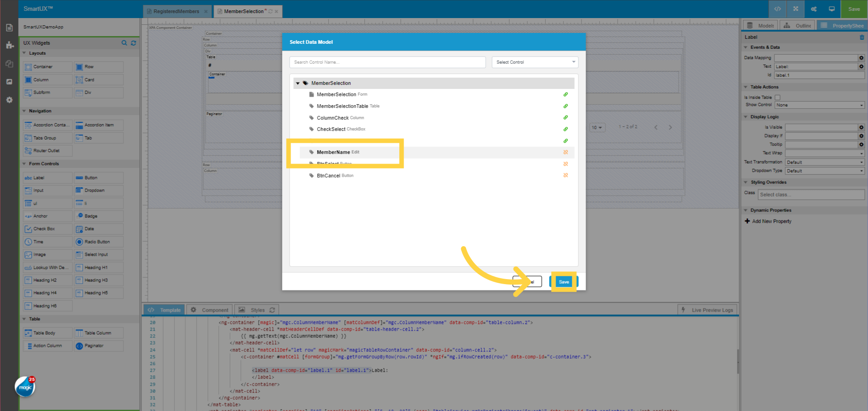The width and height of the screenshot is (868, 411).
Task: Click the fullscreen expand icon in top toolbar
Action: point(795,9)
